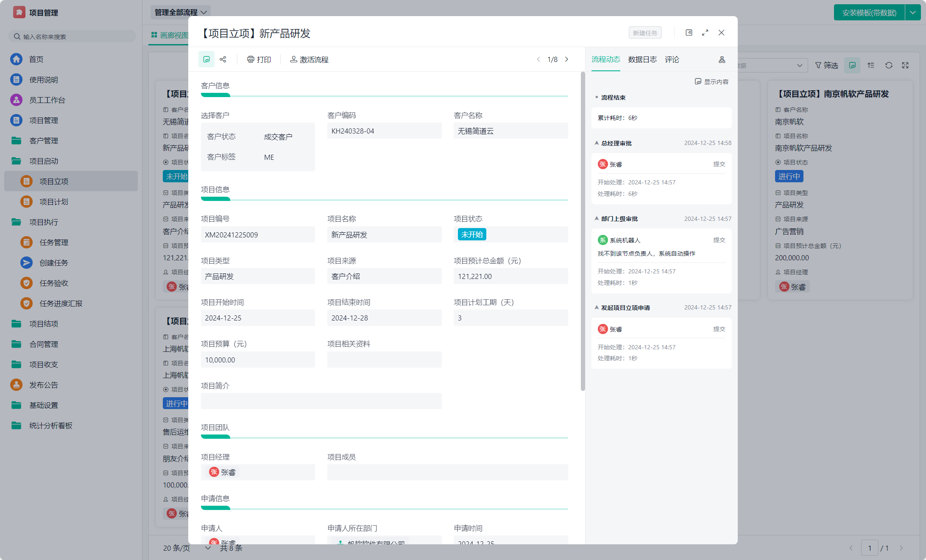Click the refresh icon in background toolbar

point(889,65)
